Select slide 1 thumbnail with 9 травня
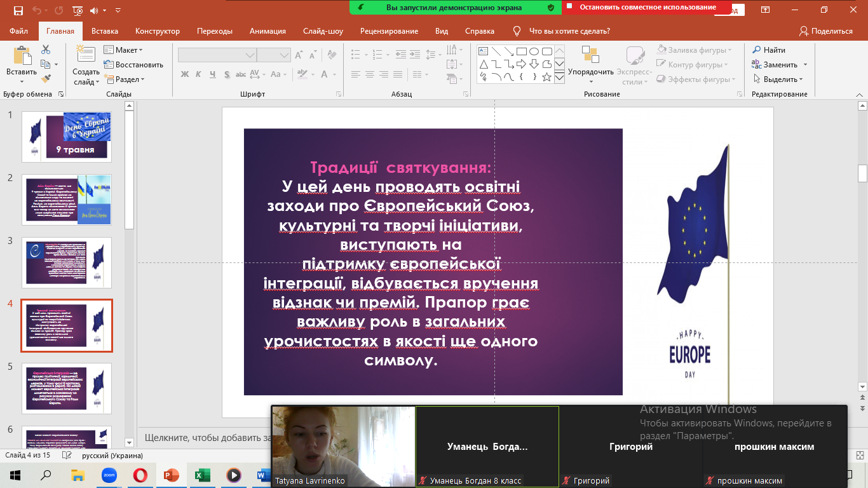The width and height of the screenshot is (868, 488). [x=67, y=137]
